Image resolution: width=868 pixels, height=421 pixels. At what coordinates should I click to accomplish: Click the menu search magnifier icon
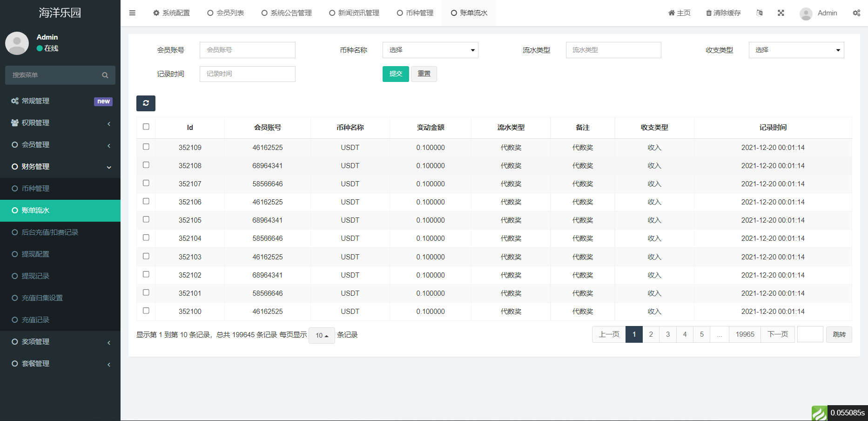(105, 75)
